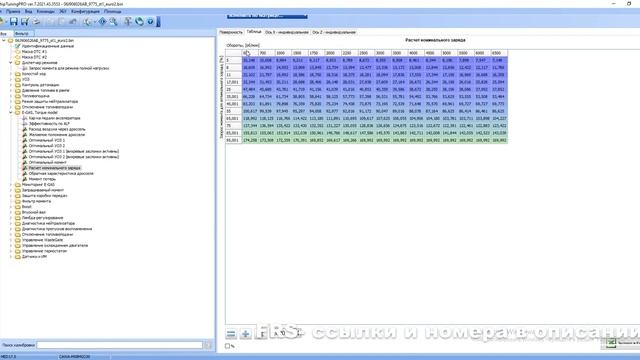Select the Топливоподача folder row
Viewport: 640px width, 360px height.
[x=36, y=96]
